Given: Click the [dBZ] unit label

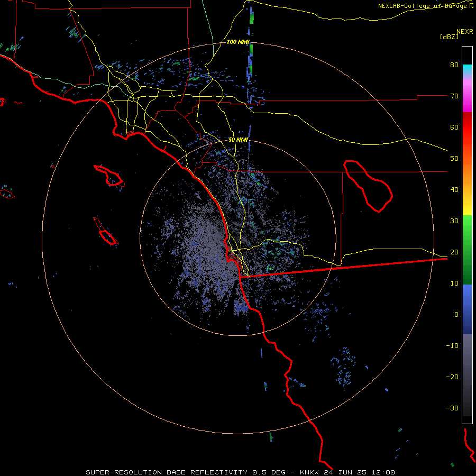Looking at the screenshot, I should click(x=449, y=37).
